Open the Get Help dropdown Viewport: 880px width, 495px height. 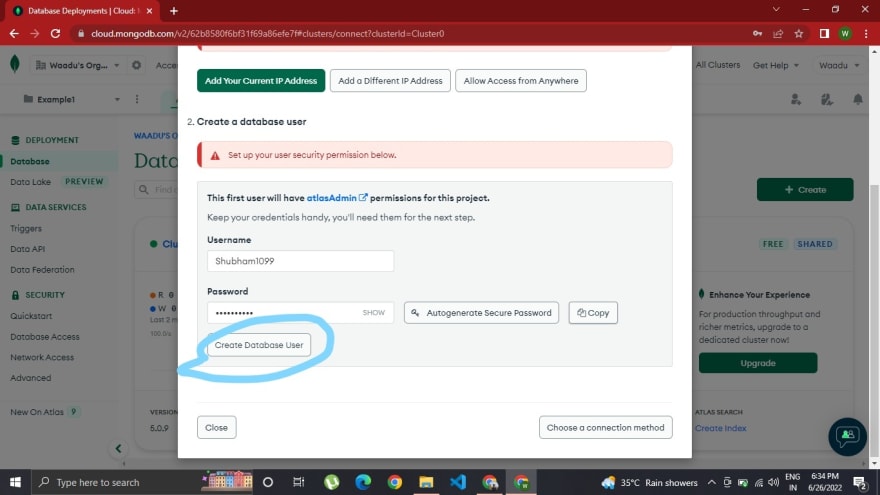click(776, 65)
